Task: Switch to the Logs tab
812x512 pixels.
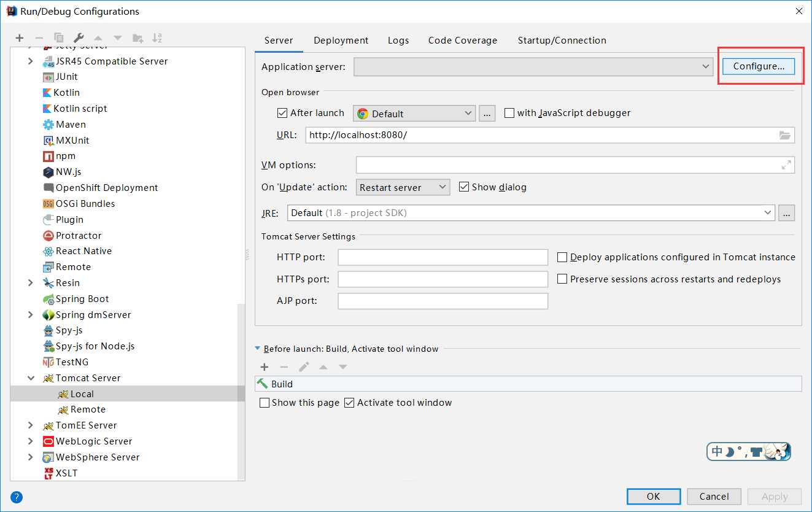Action: [x=398, y=41]
